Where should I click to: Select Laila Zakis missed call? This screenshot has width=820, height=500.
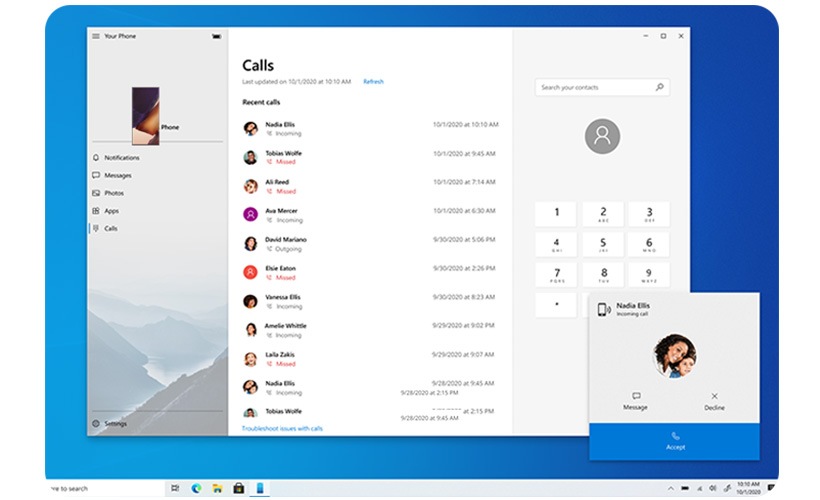370,359
